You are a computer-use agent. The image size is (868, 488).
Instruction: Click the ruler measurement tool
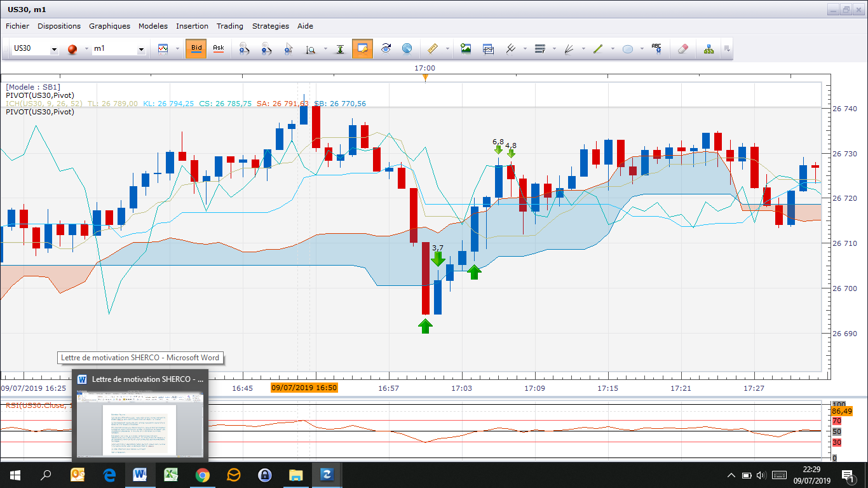pyautogui.click(x=433, y=49)
